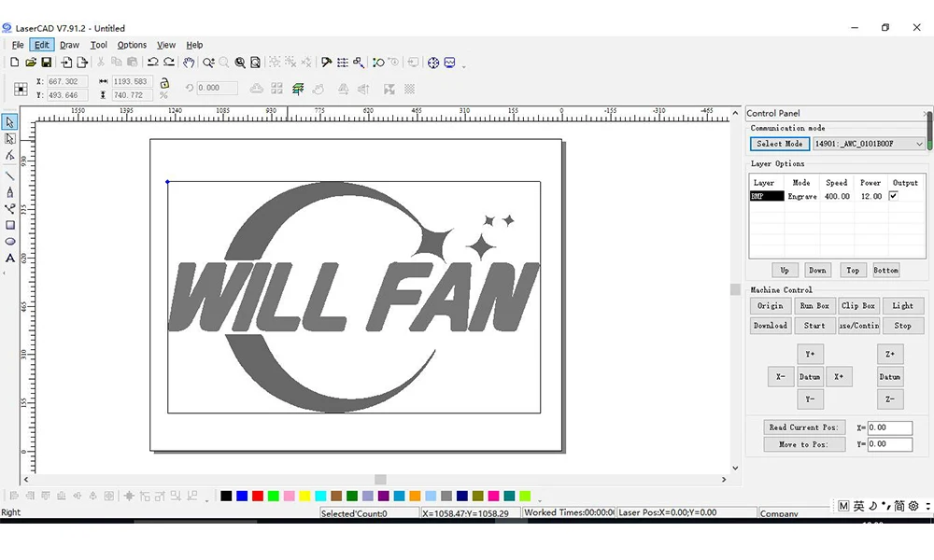Click the Export file icon

click(82, 62)
